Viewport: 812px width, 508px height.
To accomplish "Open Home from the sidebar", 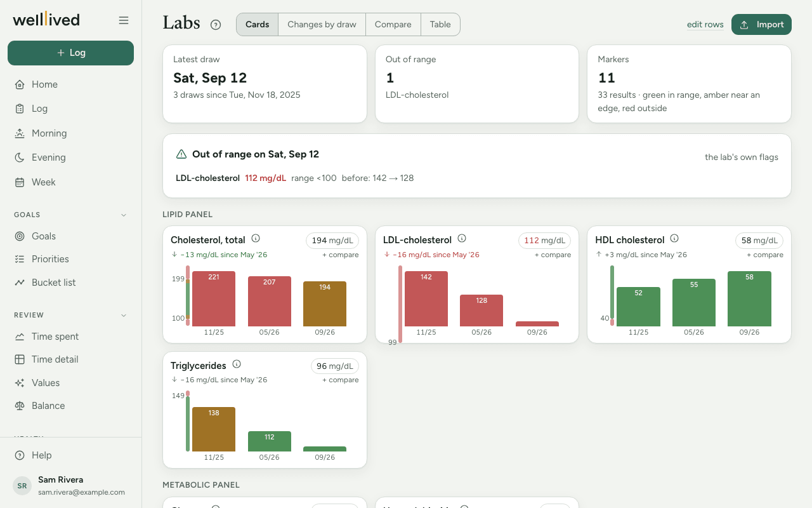I will tap(70, 84).
